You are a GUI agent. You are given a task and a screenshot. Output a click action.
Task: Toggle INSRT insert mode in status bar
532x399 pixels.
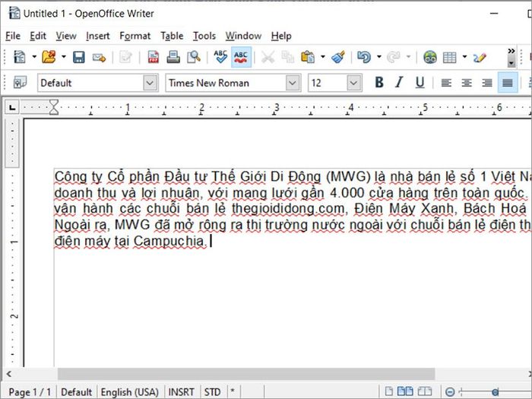click(181, 392)
